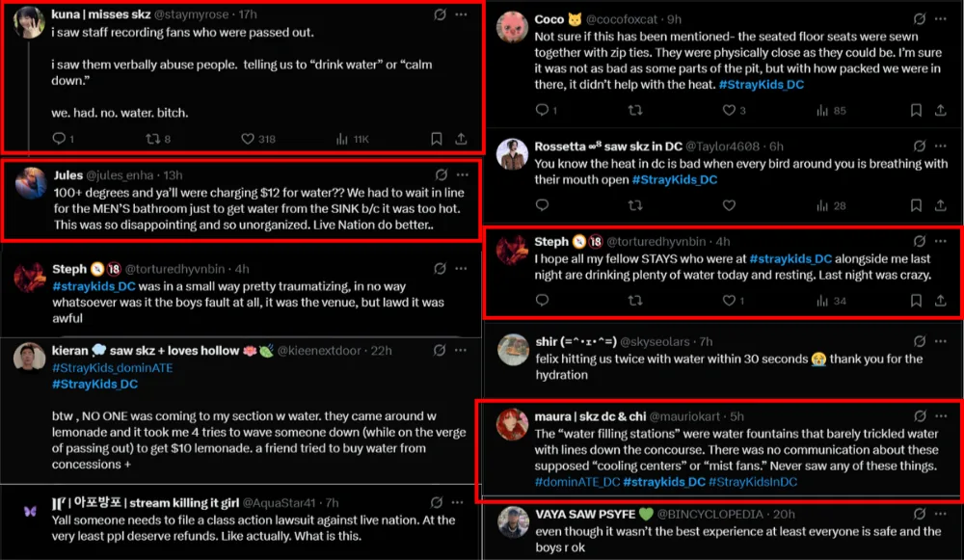Open more options on VAYA SAW PSYFE's tweet

(946, 514)
